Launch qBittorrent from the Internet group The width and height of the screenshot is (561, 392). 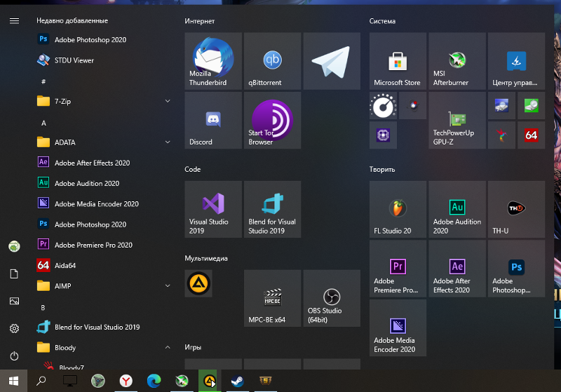coord(272,61)
